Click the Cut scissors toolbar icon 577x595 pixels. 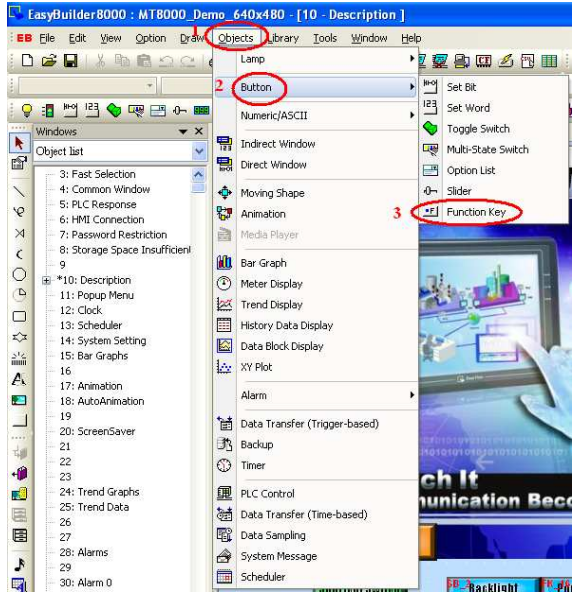[101, 60]
